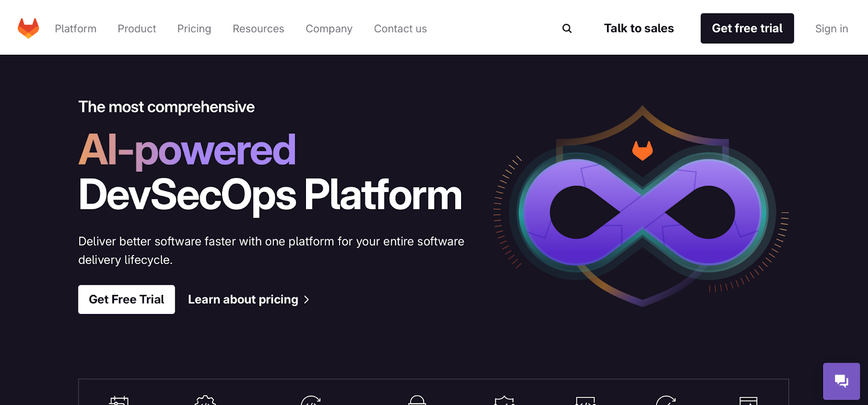The width and height of the screenshot is (868, 405).
Task: Go to the Pricing page
Action: [x=194, y=29]
